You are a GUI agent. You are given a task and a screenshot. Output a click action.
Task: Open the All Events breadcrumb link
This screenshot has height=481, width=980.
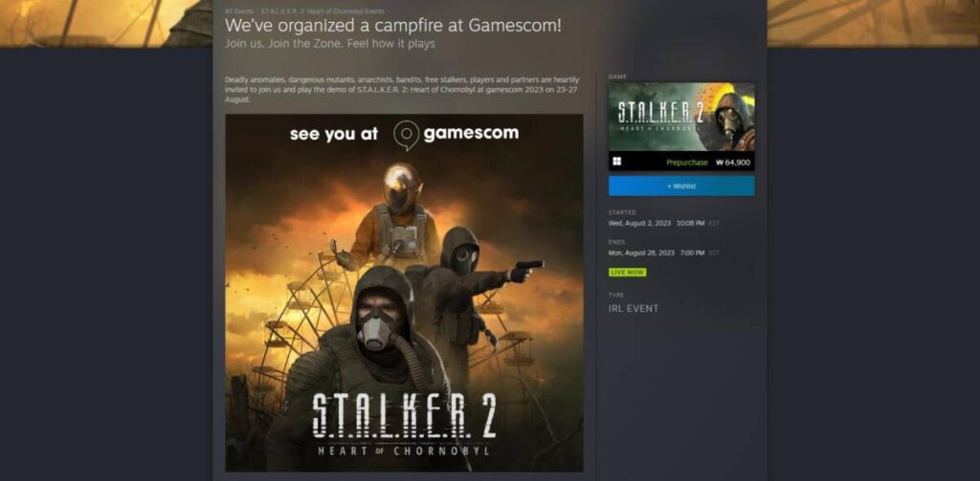pyautogui.click(x=239, y=11)
